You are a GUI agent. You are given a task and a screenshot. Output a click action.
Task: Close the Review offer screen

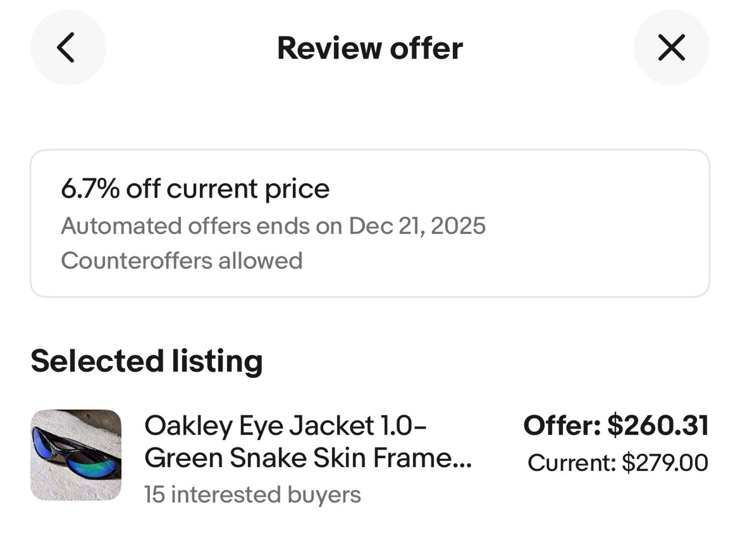click(x=671, y=48)
